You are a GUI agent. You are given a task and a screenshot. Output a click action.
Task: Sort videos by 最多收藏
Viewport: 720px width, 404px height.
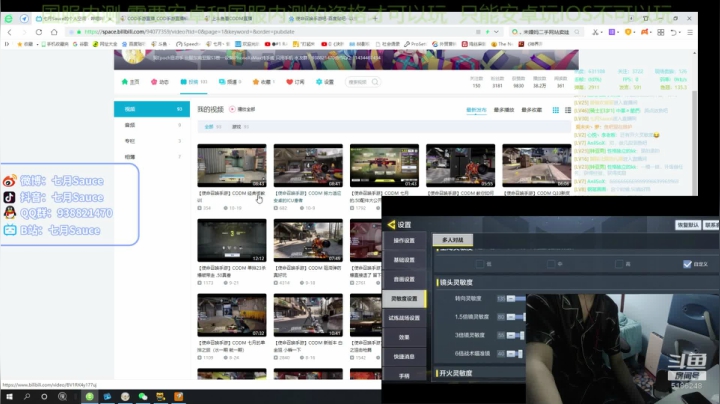coord(531,110)
